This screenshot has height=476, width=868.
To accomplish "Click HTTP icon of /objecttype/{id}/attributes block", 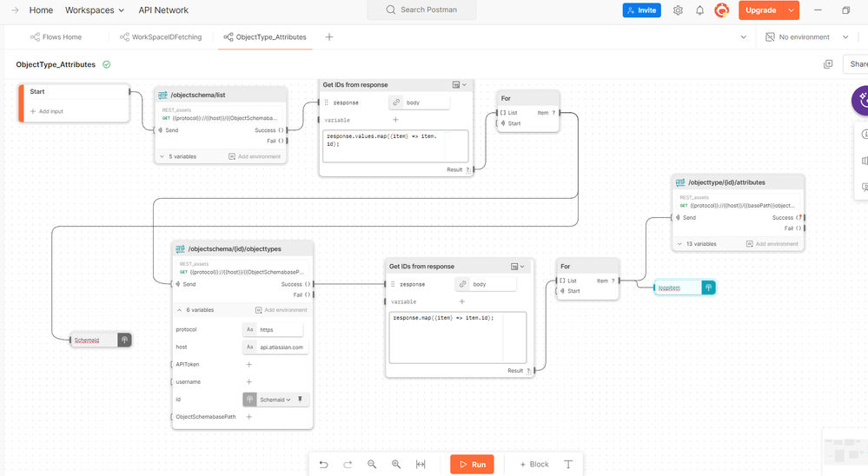I will pyautogui.click(x=680, y=182).
